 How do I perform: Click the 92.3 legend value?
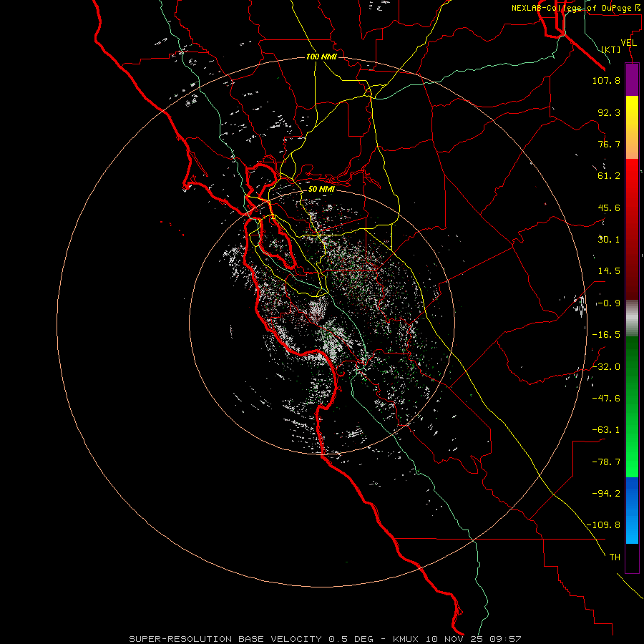coord(609,112)
